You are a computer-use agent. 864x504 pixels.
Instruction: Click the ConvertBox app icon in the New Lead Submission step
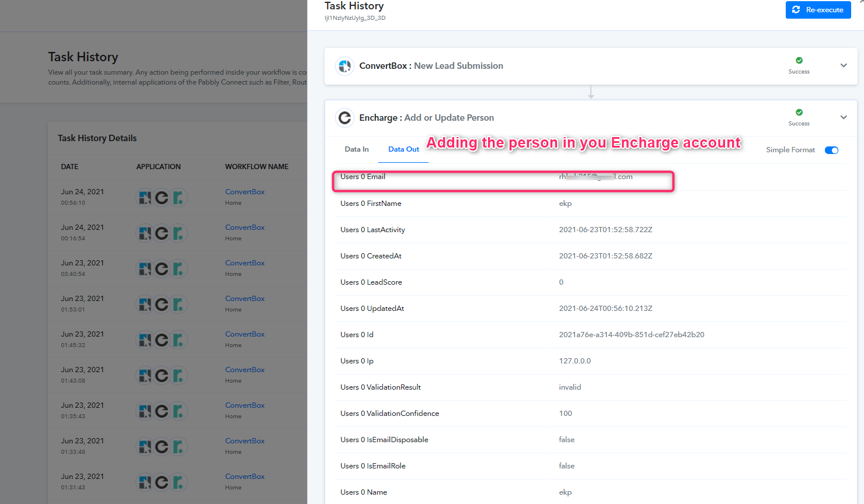point(345,66)
